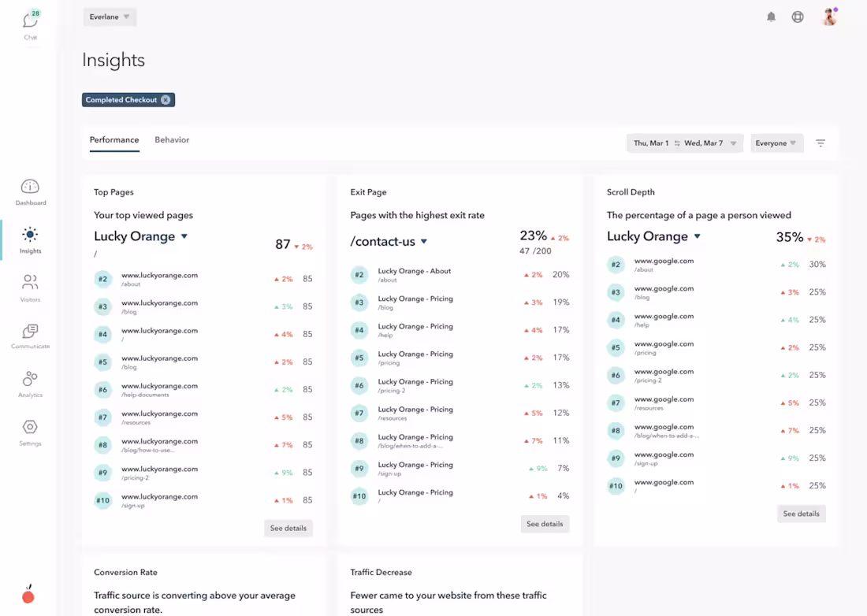
Task: Click See details in Scroll Depth card
Action: click(802, 514)
